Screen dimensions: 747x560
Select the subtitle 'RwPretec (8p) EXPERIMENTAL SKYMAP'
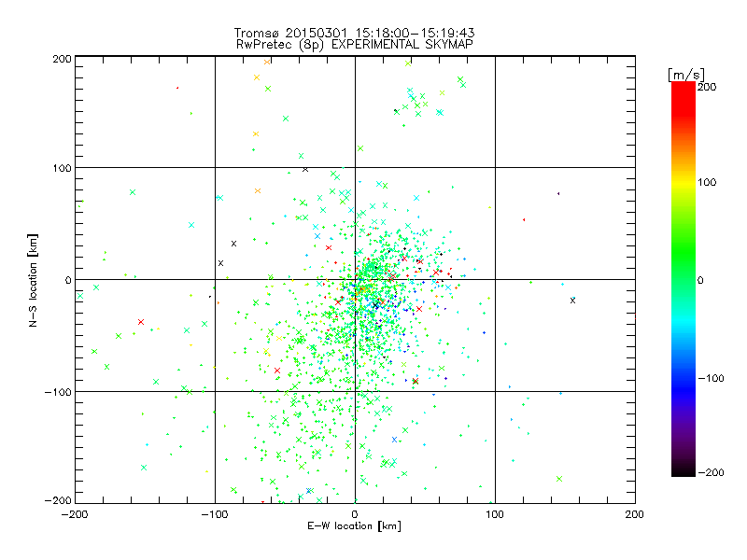[355, 45]
